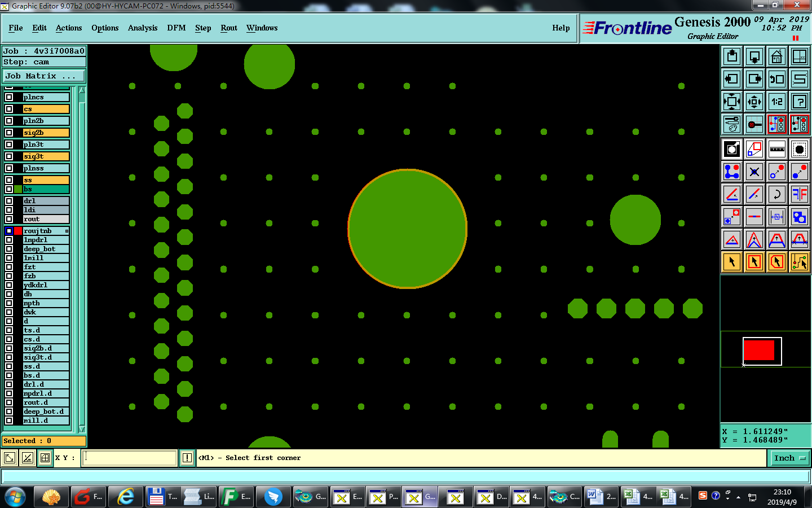Click the grid window icon left of XY label
This screenshot has height=508, width=812.
(45, 458)
